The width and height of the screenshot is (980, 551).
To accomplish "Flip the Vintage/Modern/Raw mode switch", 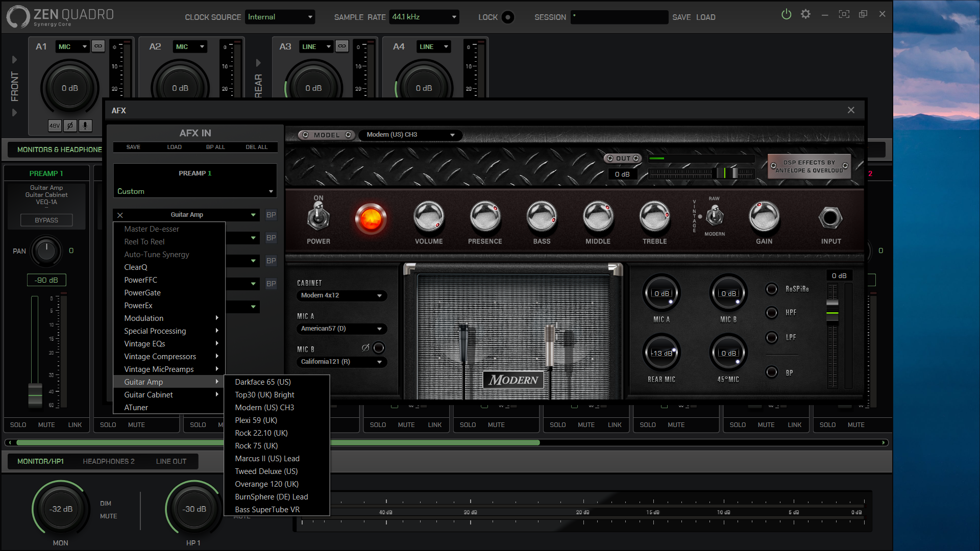I will (x=715, y=216).
